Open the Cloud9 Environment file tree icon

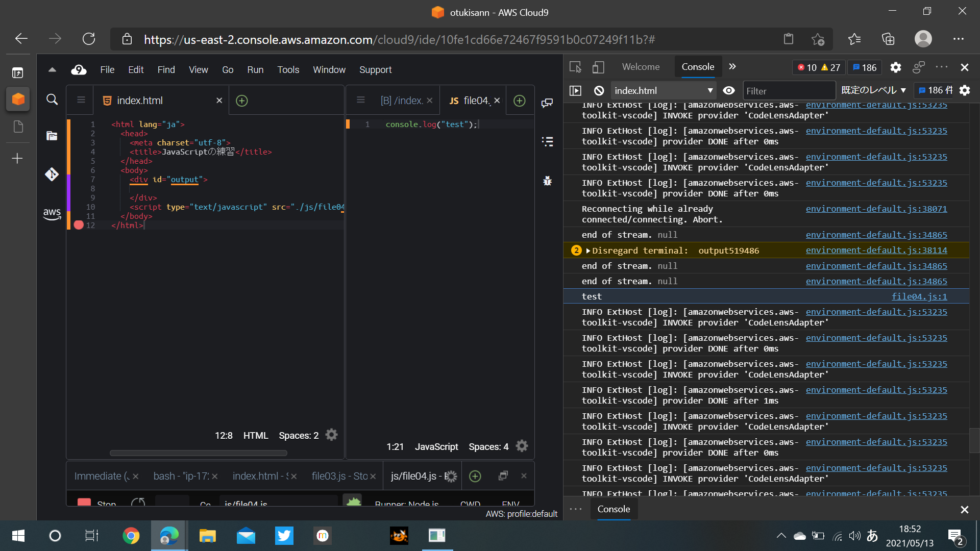tap(52, 136)
